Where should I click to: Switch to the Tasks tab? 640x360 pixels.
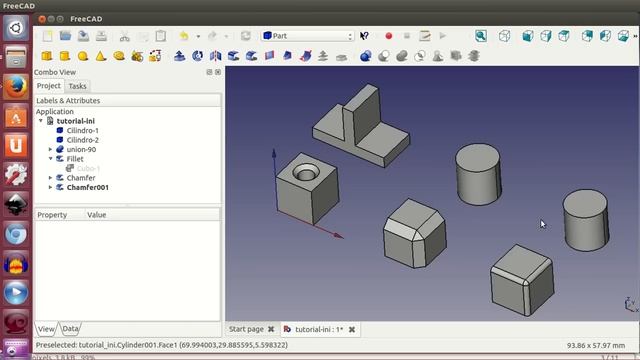[77, 86]
